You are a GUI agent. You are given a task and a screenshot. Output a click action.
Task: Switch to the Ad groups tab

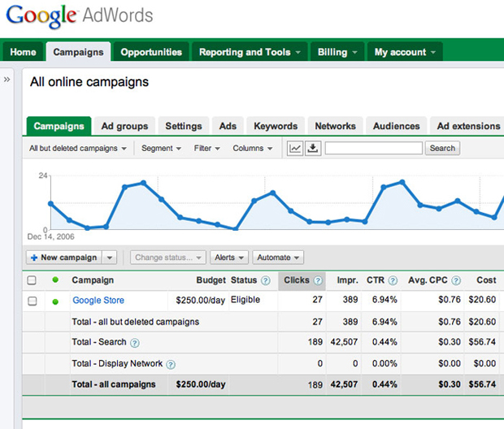(x=124, y=126)
